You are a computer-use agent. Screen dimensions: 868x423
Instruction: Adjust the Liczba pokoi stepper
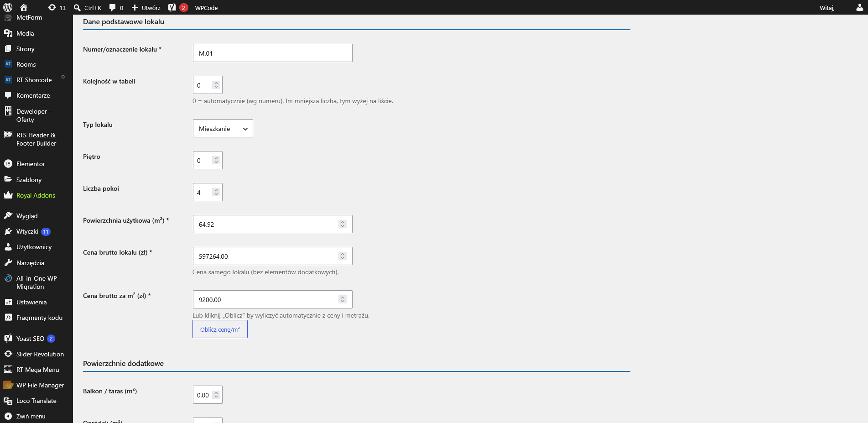[216, 192]
